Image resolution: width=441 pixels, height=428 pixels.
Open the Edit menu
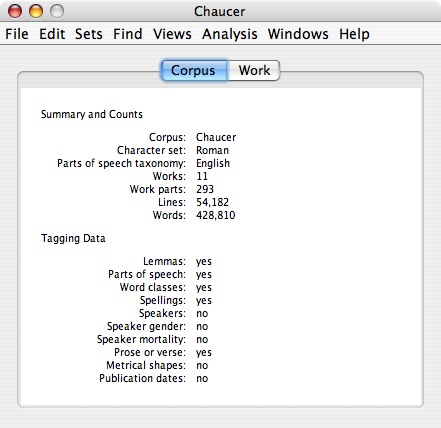coord(52,34)
